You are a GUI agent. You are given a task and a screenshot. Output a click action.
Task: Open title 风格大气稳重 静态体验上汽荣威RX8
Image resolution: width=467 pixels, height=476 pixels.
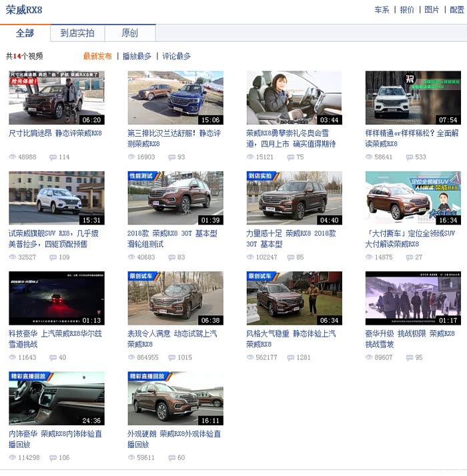pos(291,339)
